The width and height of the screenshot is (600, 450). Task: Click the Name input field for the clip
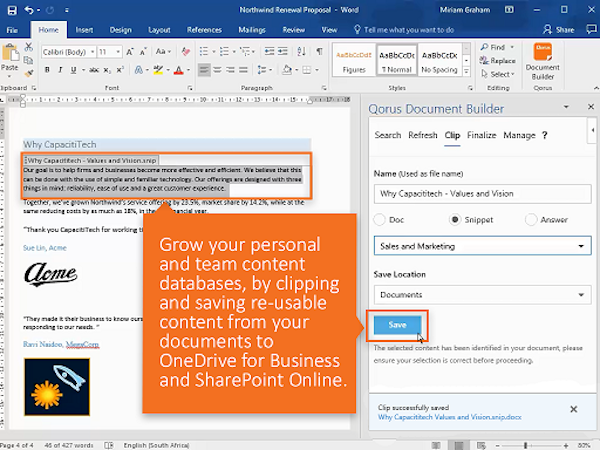coord(480,194)
